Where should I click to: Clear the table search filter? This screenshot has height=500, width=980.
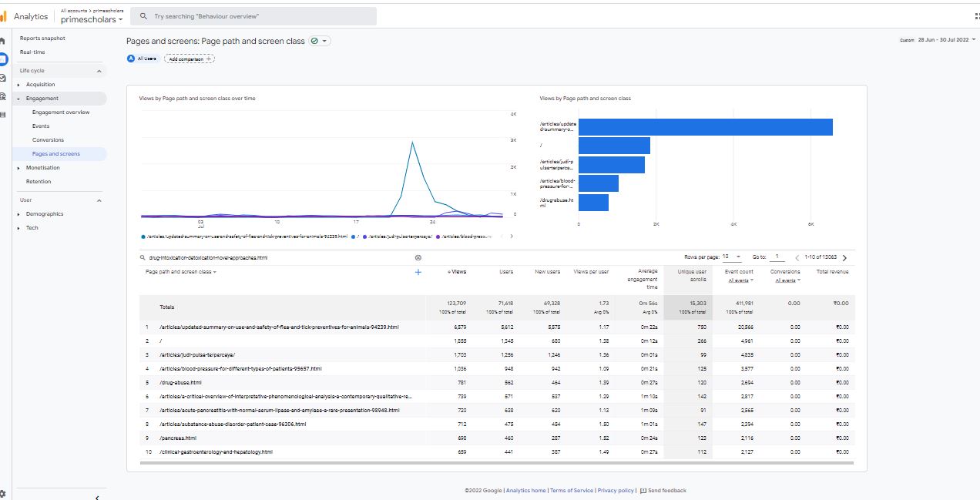(418, 258)
